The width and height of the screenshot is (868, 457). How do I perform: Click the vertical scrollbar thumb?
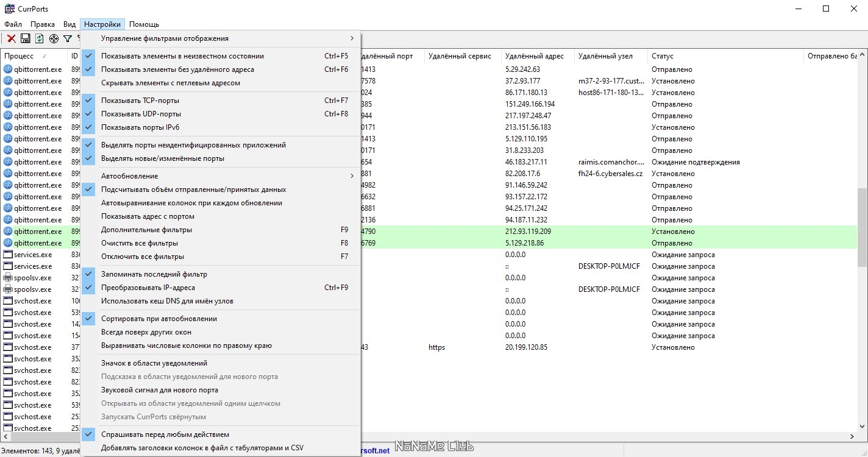click(862, 227)
